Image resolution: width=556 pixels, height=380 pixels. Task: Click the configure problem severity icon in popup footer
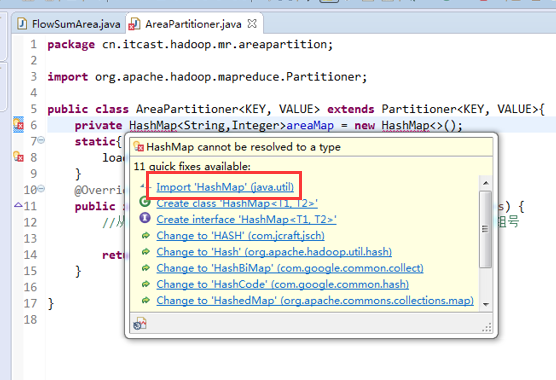[x=140, y=324]
